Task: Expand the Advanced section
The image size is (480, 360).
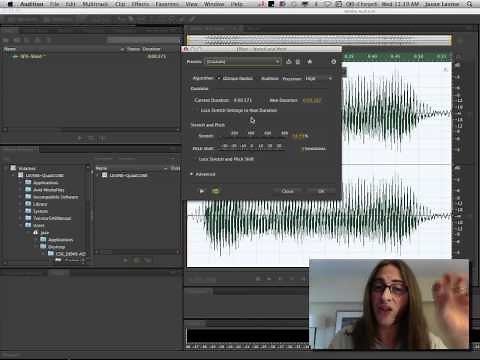Action: pos(202,174)
